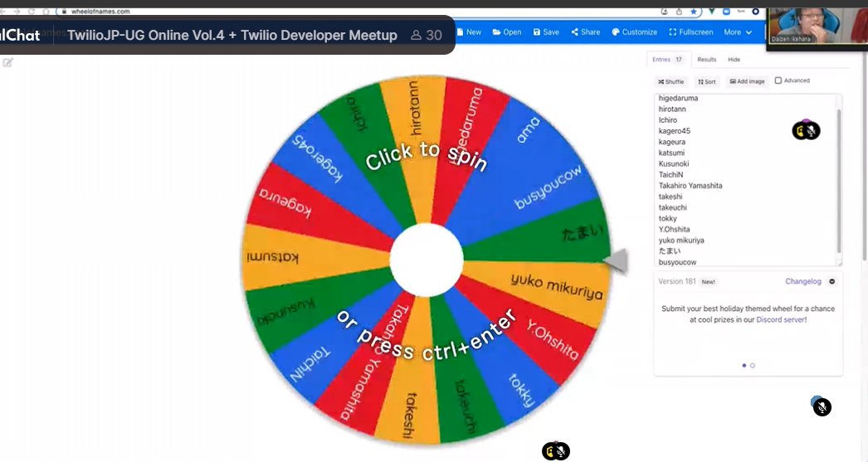Image resolution: width=868 pixels, height=462 pixels.
Task: Click the green extension icon in browser
Action: (712, 11)
